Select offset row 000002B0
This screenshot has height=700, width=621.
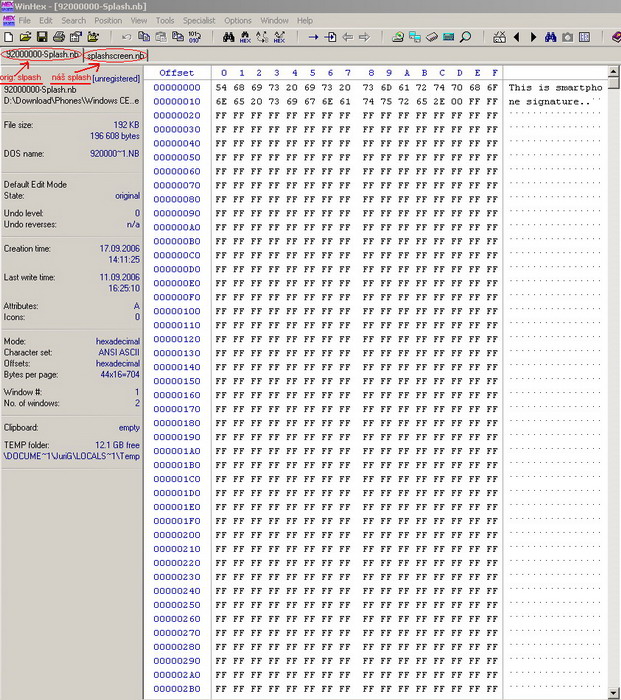(x=177, y=689)
